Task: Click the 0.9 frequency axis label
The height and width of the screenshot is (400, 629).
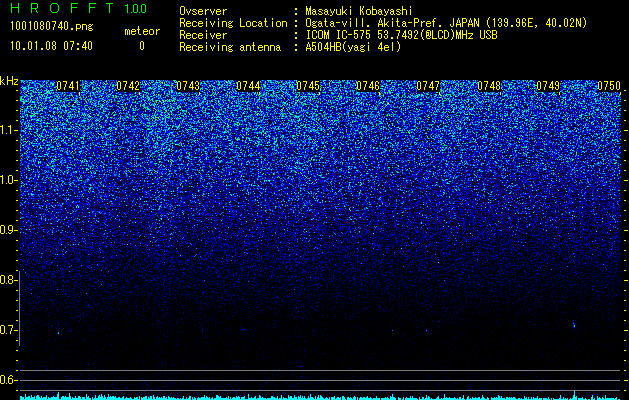Action: 9,230
